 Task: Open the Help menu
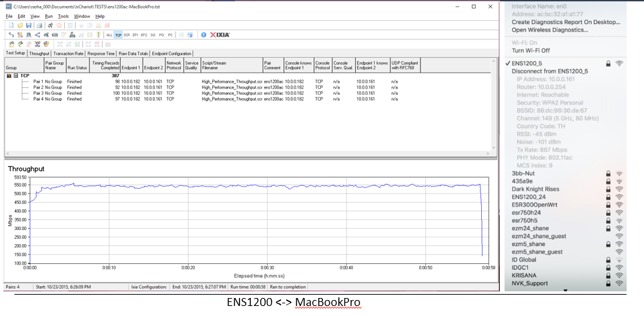(x=100, y=17)
